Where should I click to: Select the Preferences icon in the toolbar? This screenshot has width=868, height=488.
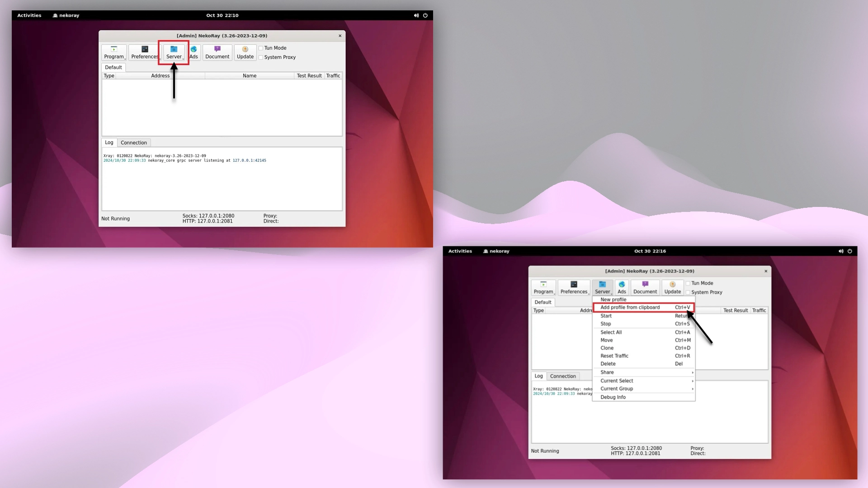tap(145, 52)
